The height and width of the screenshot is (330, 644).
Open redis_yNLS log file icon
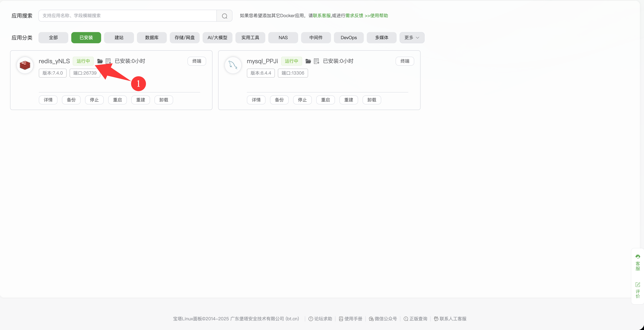(x=108, y=61)
